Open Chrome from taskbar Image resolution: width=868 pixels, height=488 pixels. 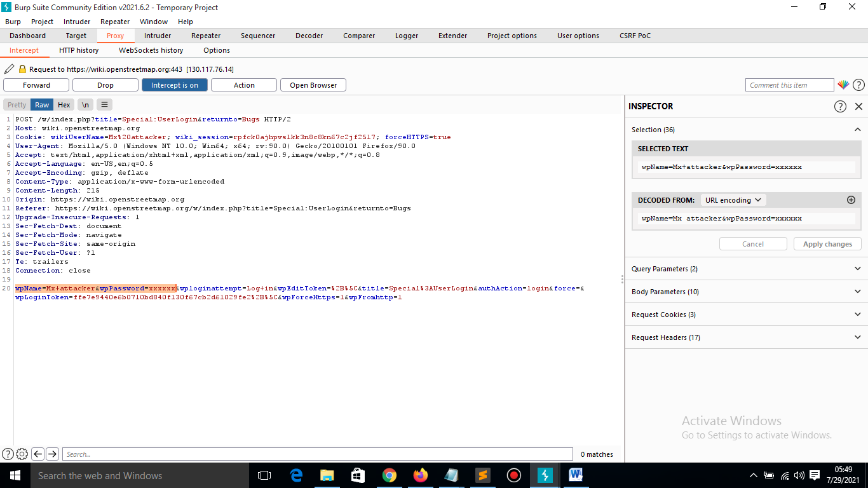pyautogui.click(x=390, y=475)
